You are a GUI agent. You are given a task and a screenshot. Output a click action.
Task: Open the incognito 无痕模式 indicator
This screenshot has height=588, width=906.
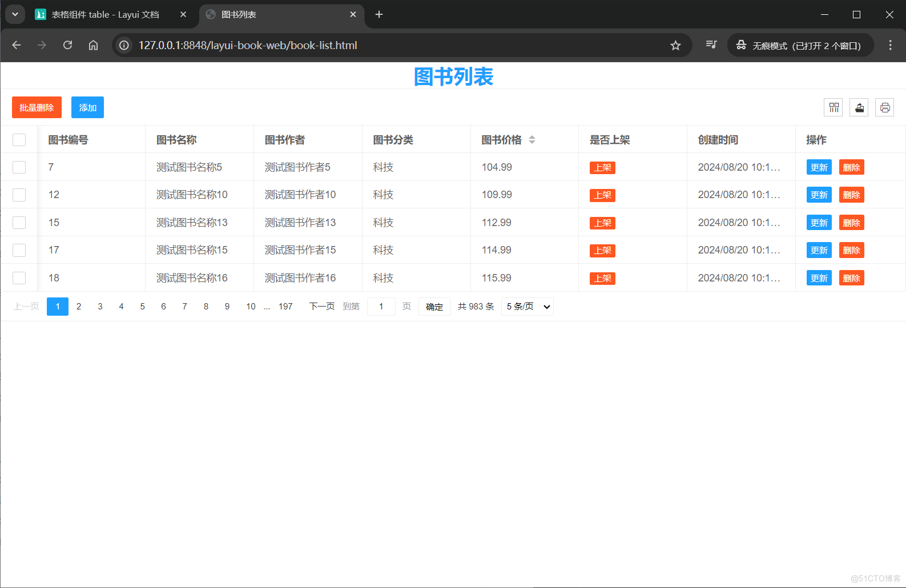tap(800, 45)
